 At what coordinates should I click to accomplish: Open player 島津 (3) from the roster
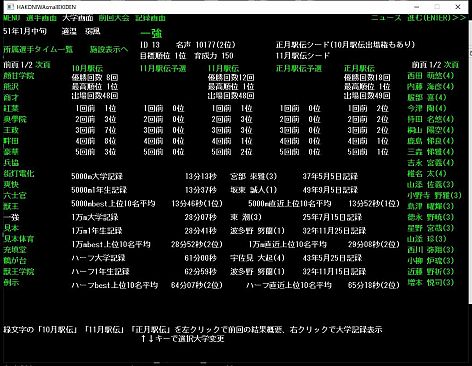pos(430,206)
